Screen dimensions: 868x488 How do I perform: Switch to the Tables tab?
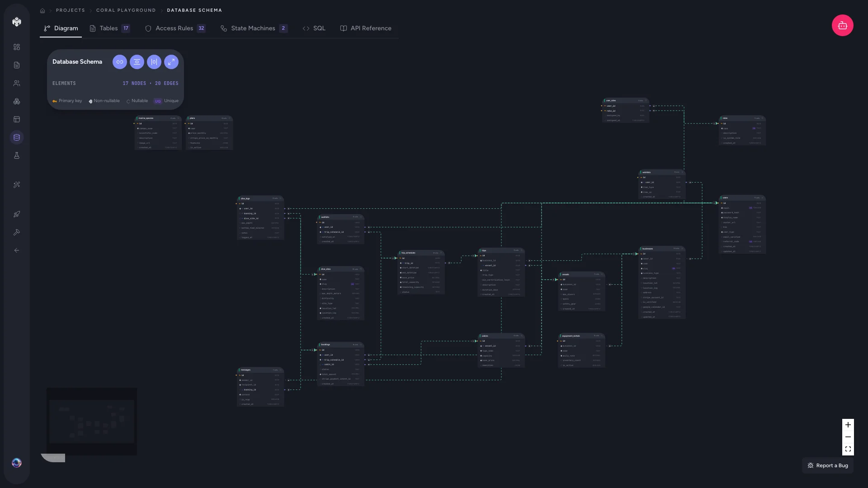110,28
